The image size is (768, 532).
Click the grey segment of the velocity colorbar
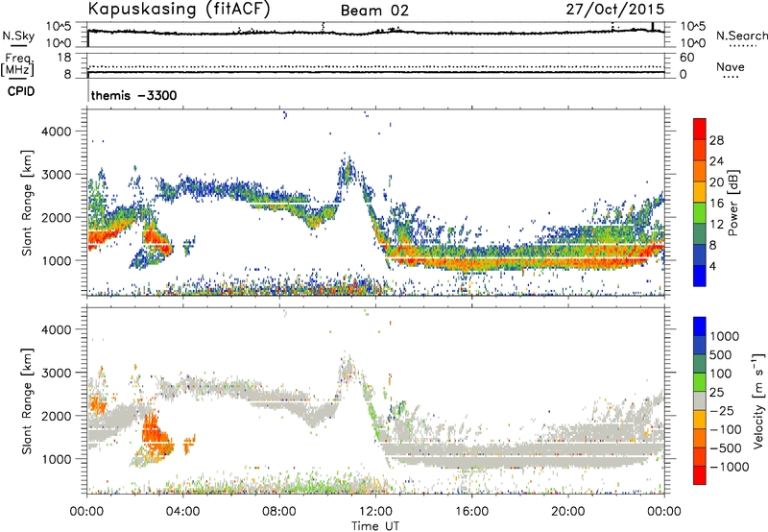(700, 400)
